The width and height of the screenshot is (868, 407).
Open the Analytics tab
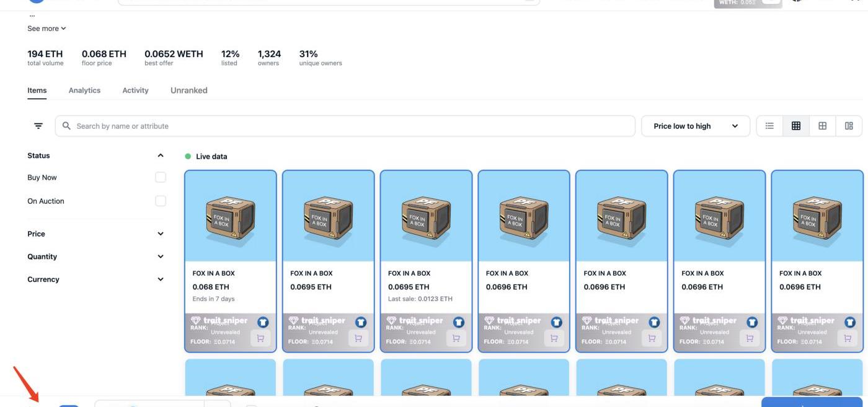click(84, 90)
